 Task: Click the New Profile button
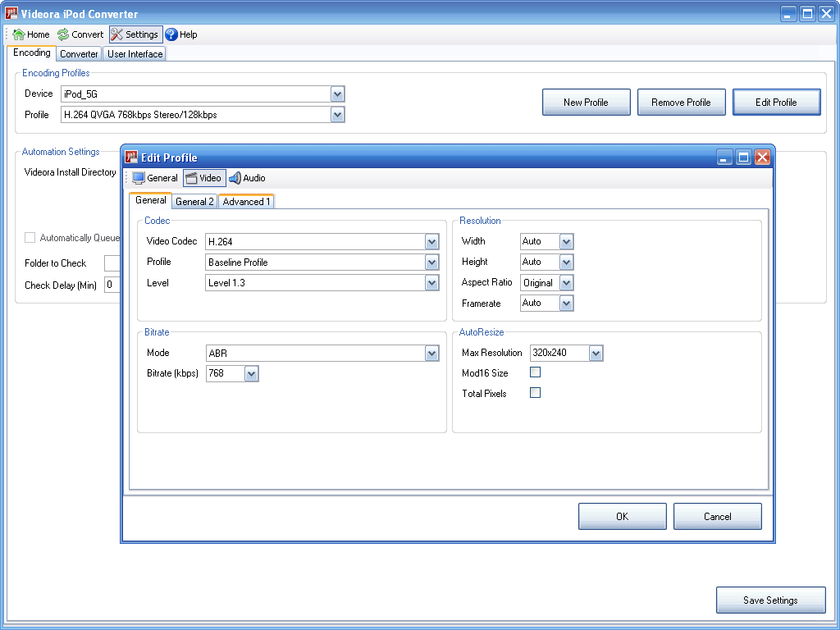pyautogui.click(x=586, y=103)
